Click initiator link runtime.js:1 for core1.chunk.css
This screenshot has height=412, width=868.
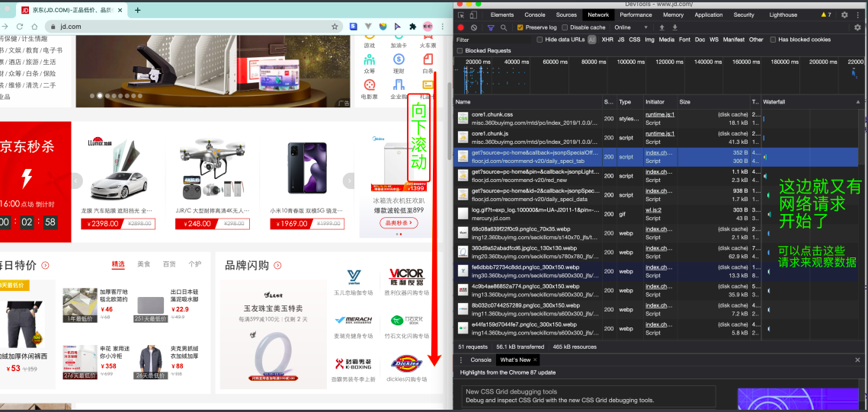(660, 114)
